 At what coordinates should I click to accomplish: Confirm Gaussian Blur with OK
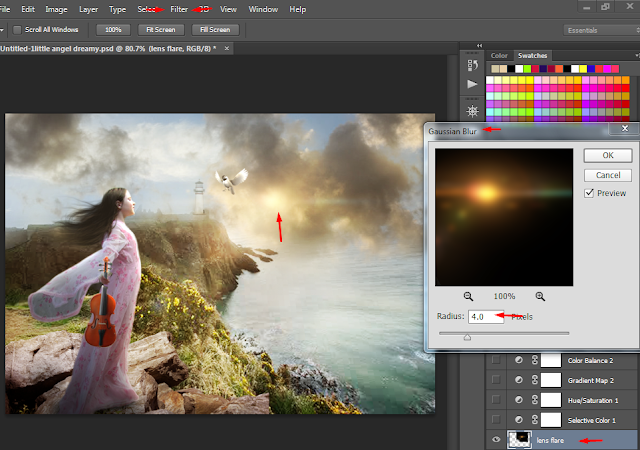(608, 155)
